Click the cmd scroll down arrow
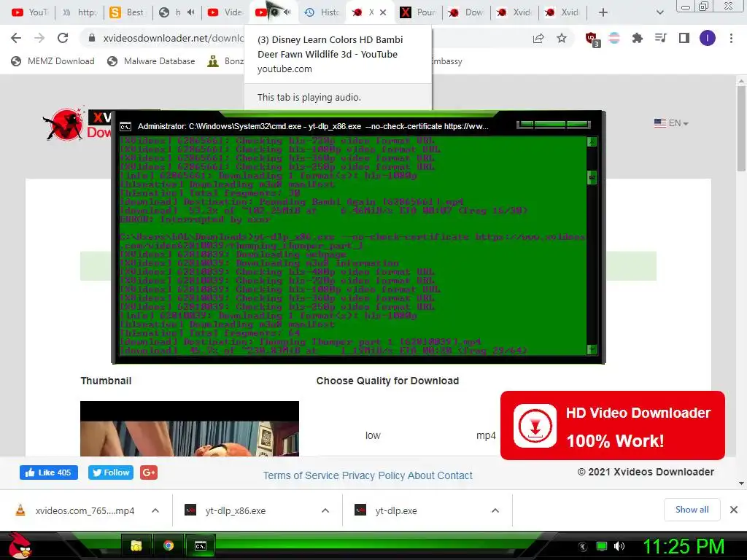747x560 pixels. (x=592, y=349)
